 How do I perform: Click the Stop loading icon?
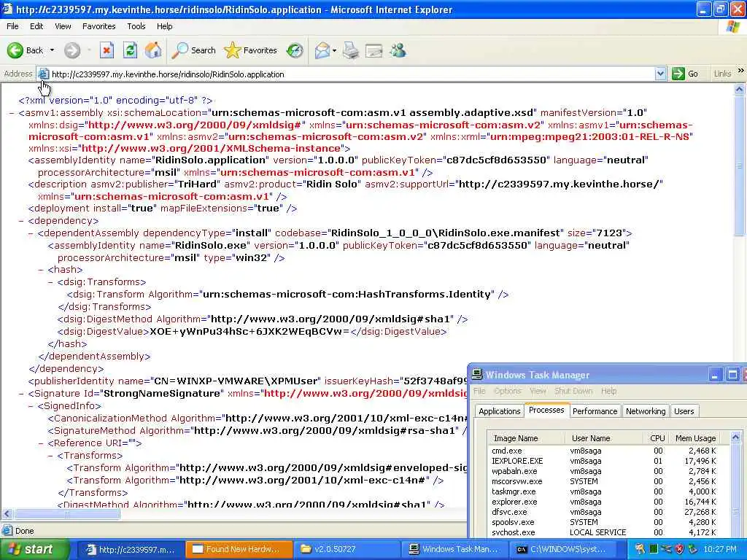[x=107, y=50]
